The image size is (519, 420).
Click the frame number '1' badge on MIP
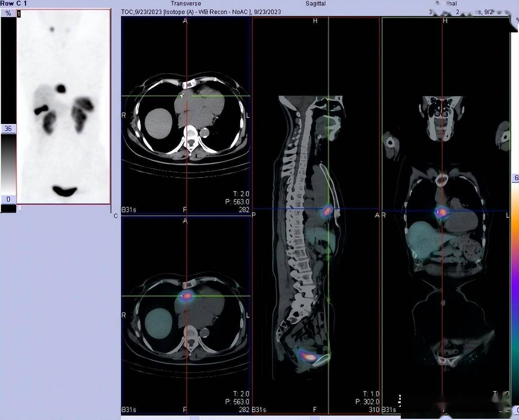(19, 14)
